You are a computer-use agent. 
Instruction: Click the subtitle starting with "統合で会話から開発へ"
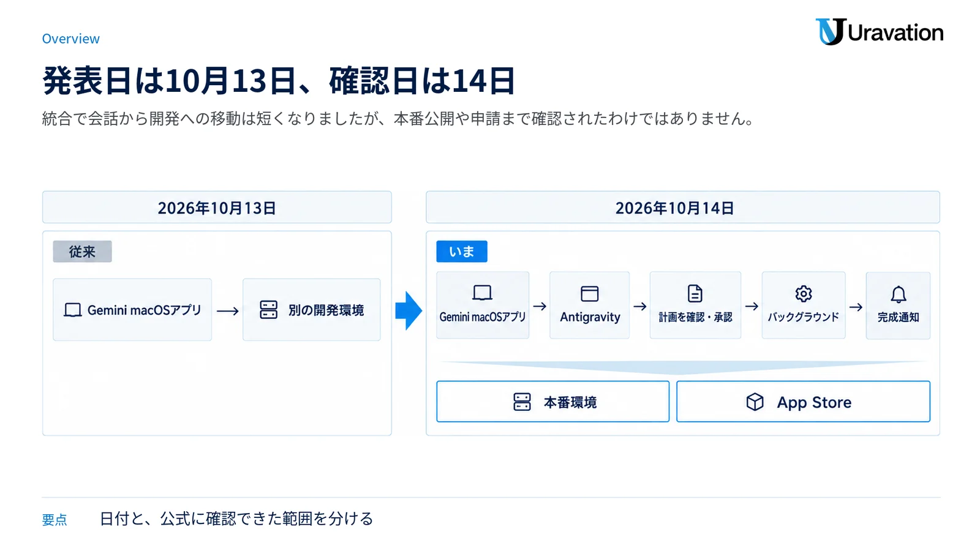point(398,118)
